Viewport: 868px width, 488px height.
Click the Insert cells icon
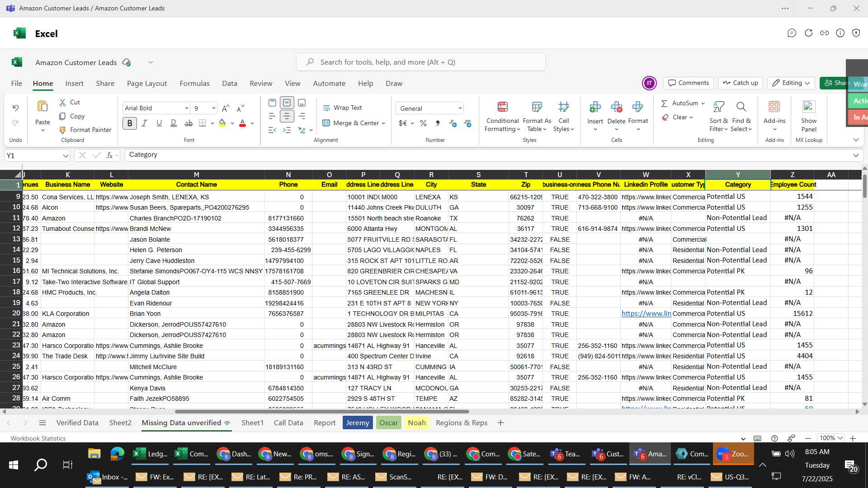[x=595, y=107]
